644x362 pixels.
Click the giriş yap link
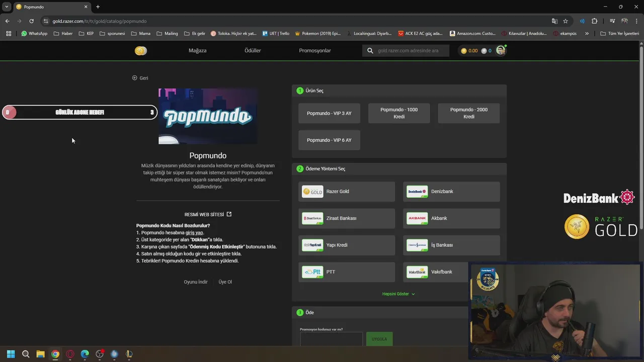pos(194,233)
